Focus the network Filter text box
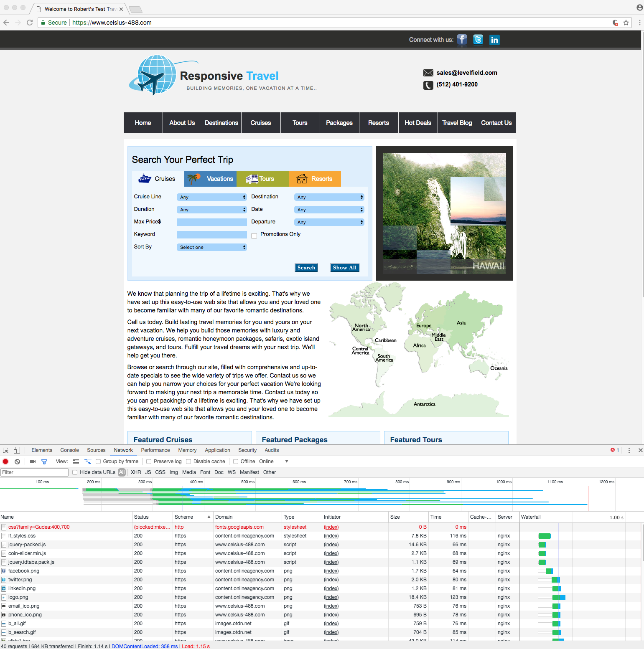This screenshot has height=649, width=644. pos(34,472)
